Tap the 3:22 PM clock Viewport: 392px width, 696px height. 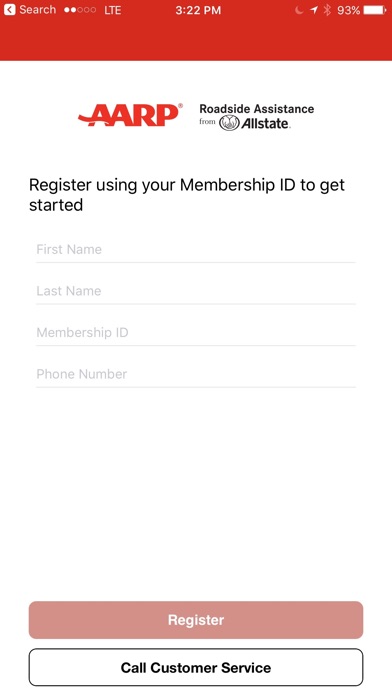click(198, 10)
